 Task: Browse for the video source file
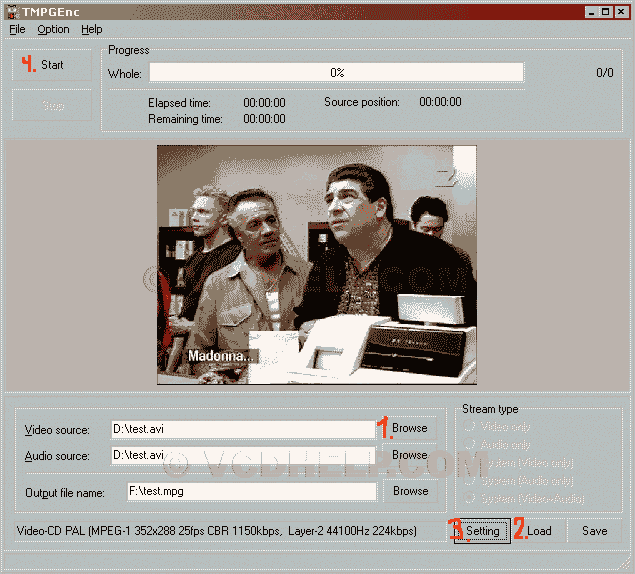pyautogui.click(x=409, y=428)
